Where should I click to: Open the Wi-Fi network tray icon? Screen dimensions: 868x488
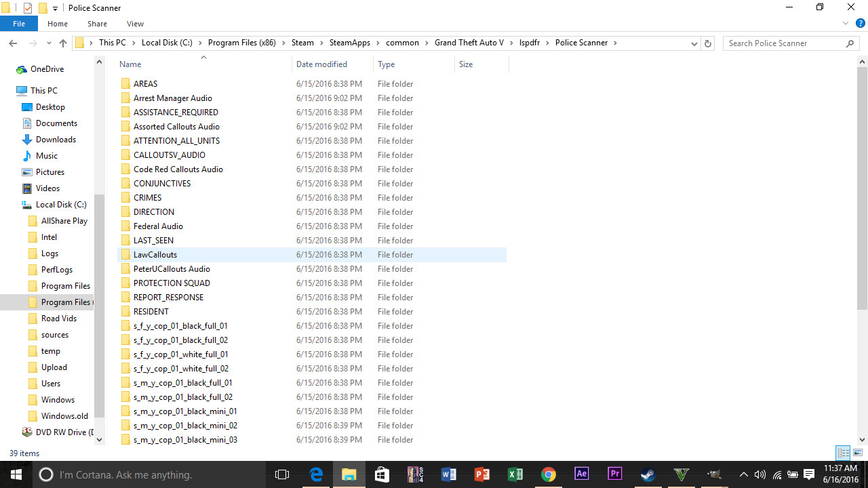[x=776, y=474]
